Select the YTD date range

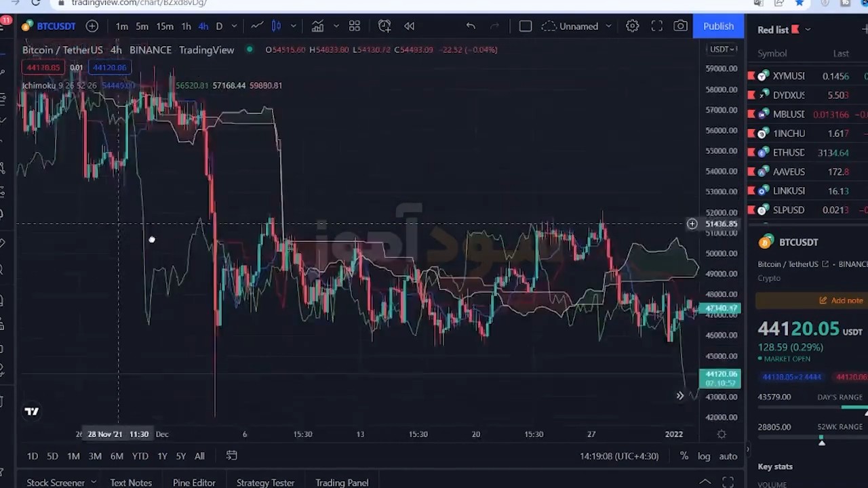[x=140, y=456]
